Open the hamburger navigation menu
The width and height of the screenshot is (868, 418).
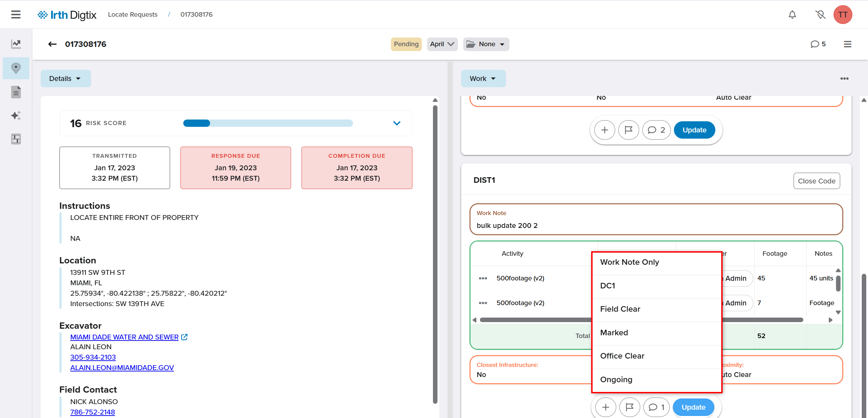(16, 15)
